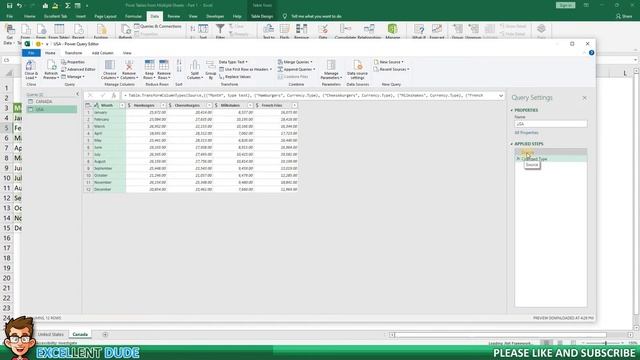Click the Hamburgers column currency type icon

point(129,105)
